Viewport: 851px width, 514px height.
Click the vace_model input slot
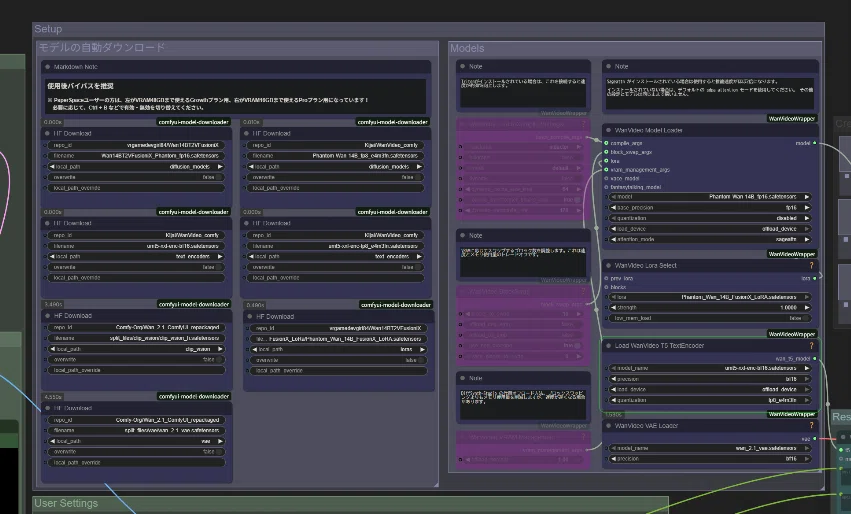click(606, 178)
